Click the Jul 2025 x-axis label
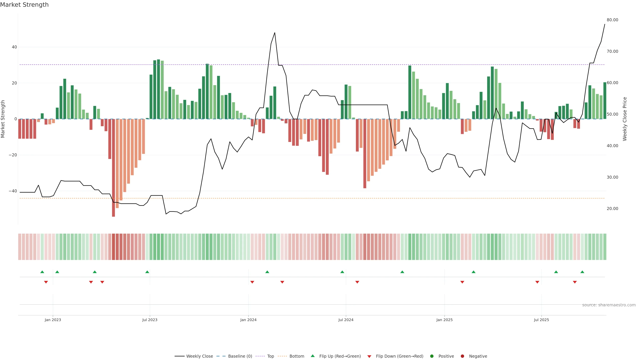644x362 pixels. (x=541, y=320)
